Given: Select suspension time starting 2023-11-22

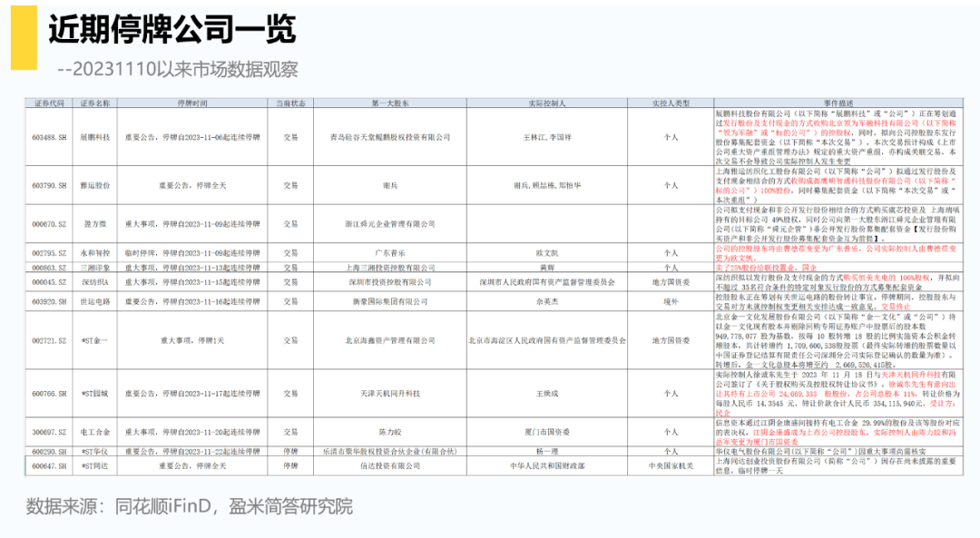Looking at the screenshot, I should coord(191,451).
